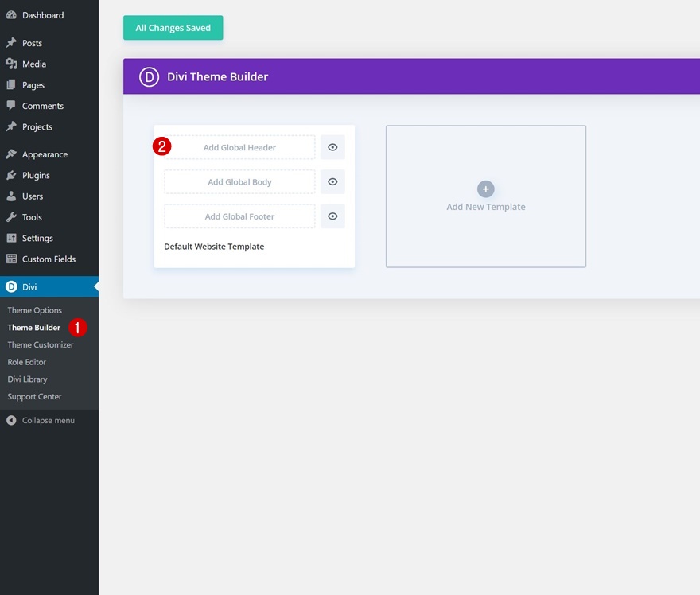Viewport: 700px width, 595px height.
Task: Toggle the Global Footer visibility eye
Action: (332, 216)
